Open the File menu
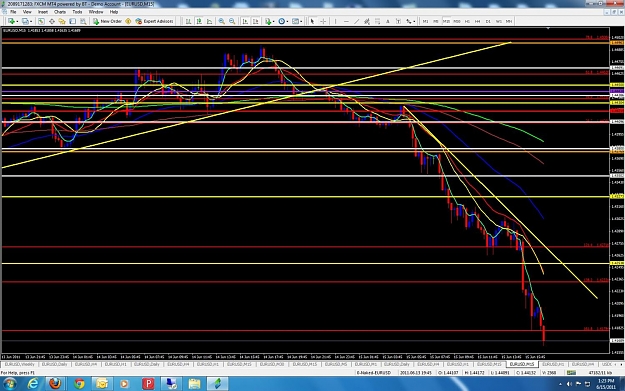 [13, 12]
